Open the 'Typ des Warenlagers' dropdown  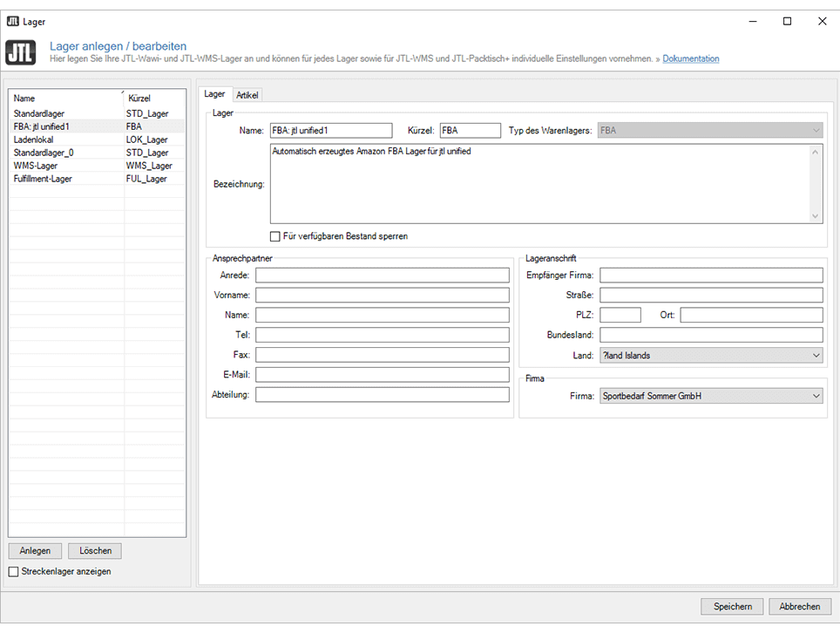click(x=709, y=131)
